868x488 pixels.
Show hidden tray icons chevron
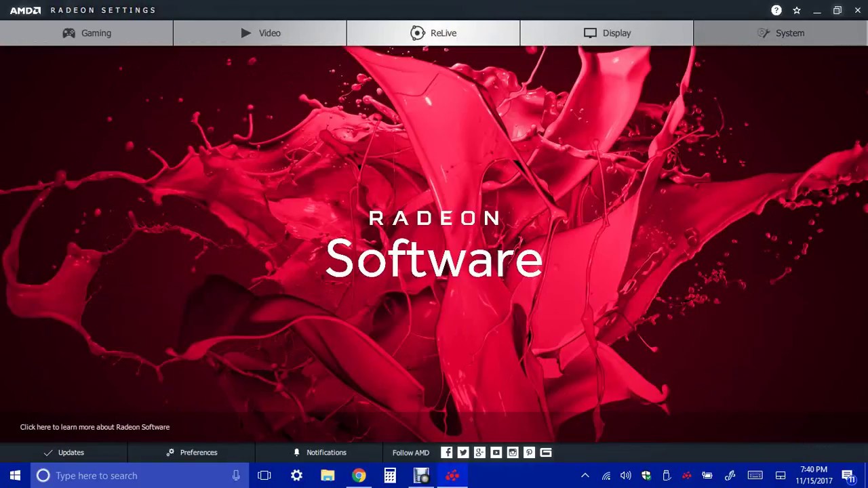pyautogui.click(x=585, y=475)
